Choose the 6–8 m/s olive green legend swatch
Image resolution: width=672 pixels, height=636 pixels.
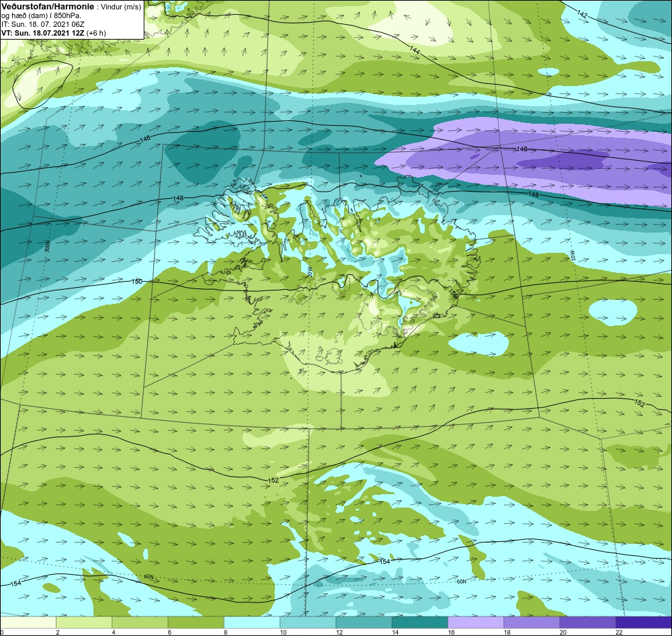click(x=196, y=622)
